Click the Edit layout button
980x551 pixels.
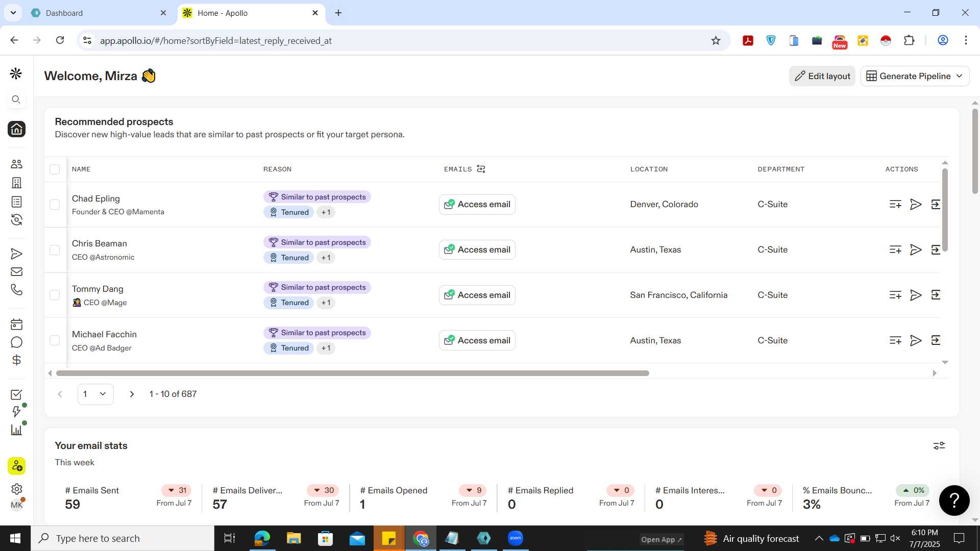822,76
